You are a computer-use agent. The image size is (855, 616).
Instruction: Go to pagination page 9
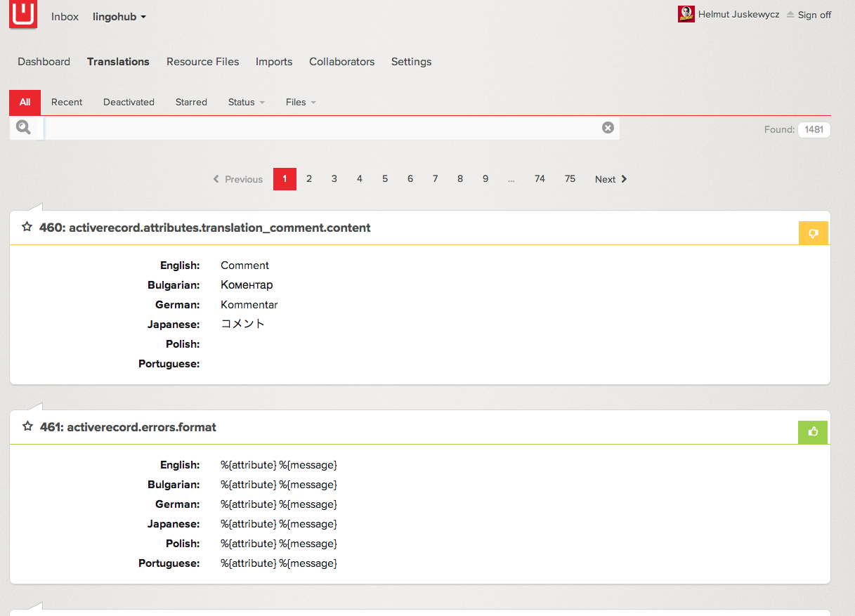[485, 179]
